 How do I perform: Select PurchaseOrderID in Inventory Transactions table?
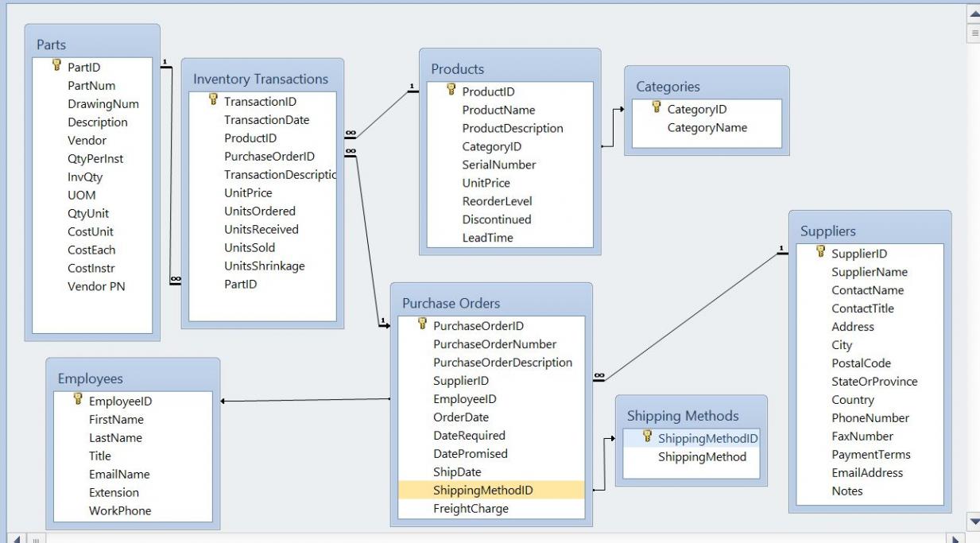tap(269, 157)
